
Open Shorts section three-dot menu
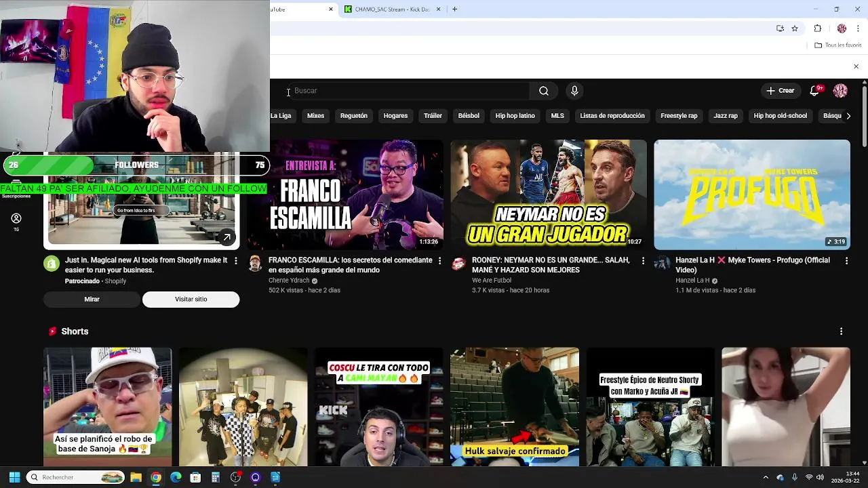[841, 331]
